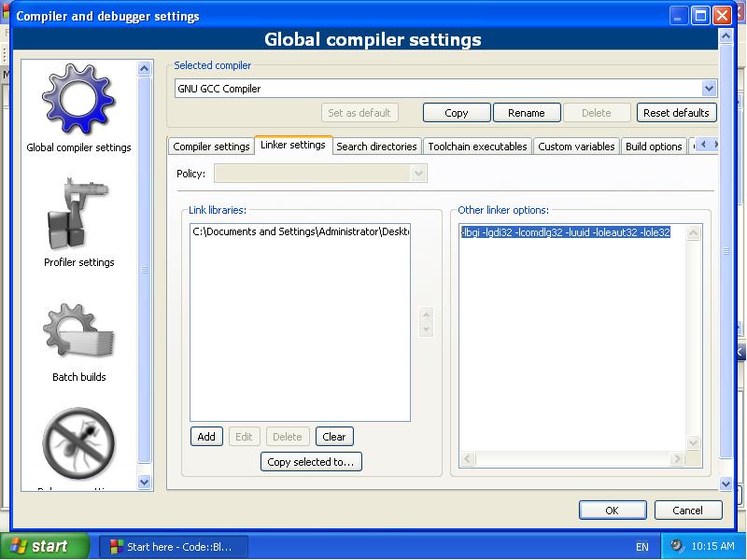Select the Debugger settings bug icon
This screenshot has width=747, height=560.
pos(78,444)
